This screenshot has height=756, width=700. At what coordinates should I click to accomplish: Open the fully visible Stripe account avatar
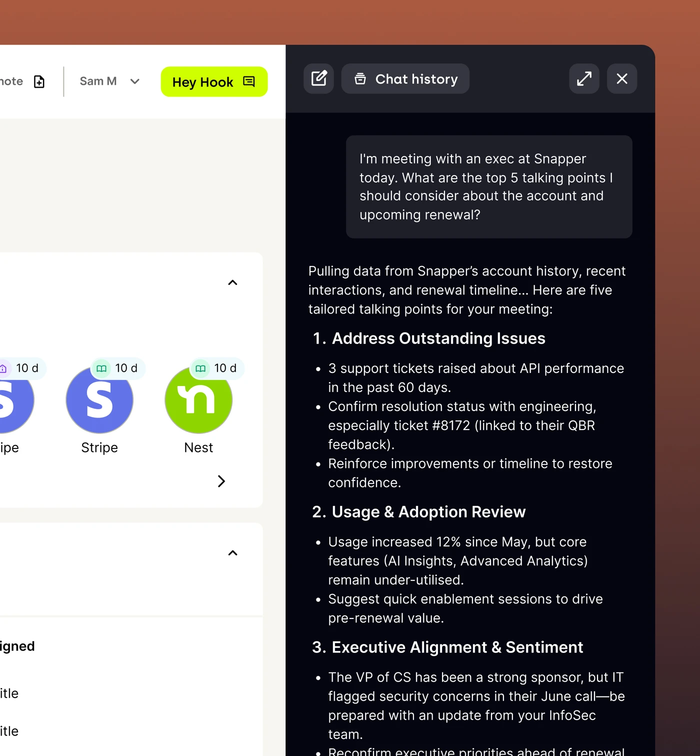[x=99, y=399]
